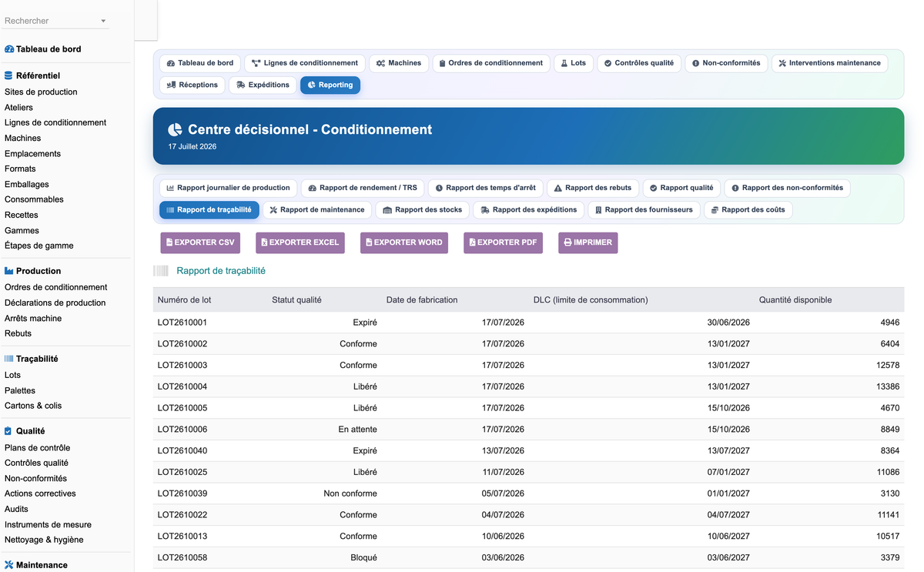924x572 pixels.
Task: Open the Rechercher dropdown arrow
Action: tap(103, 22)
